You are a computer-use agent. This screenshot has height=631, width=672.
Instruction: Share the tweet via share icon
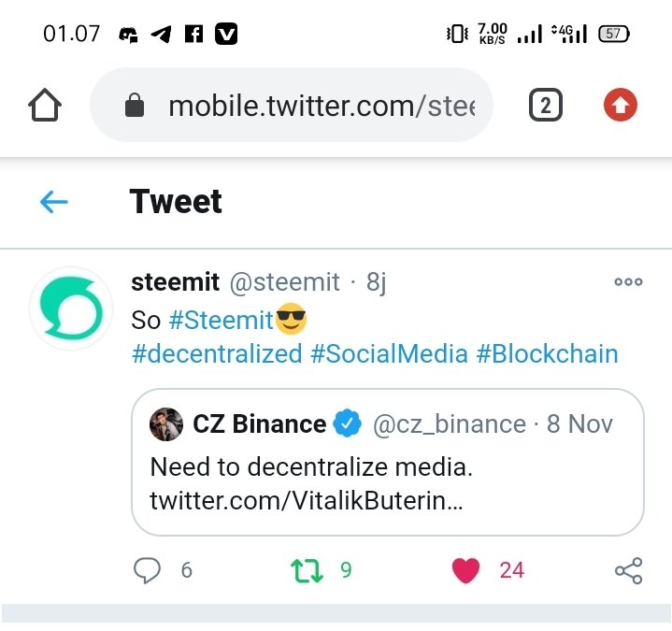(x=628, y=569)
